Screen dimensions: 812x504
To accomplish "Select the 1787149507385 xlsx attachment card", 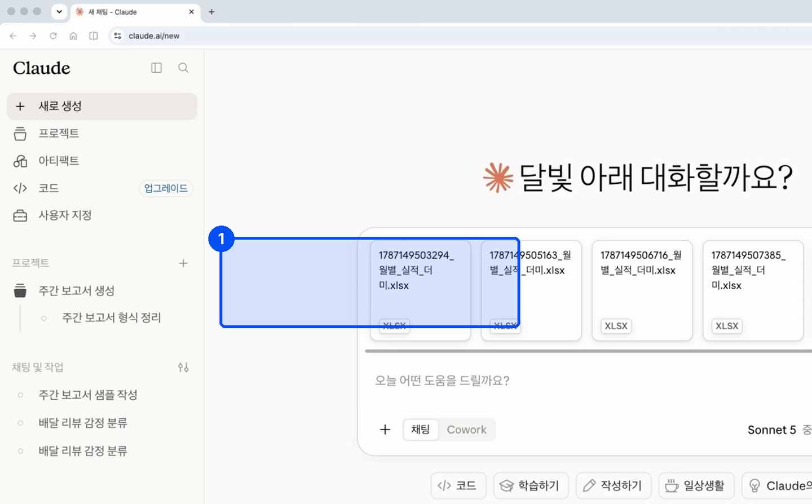I will pyautogui.click(x=753, y=290).
